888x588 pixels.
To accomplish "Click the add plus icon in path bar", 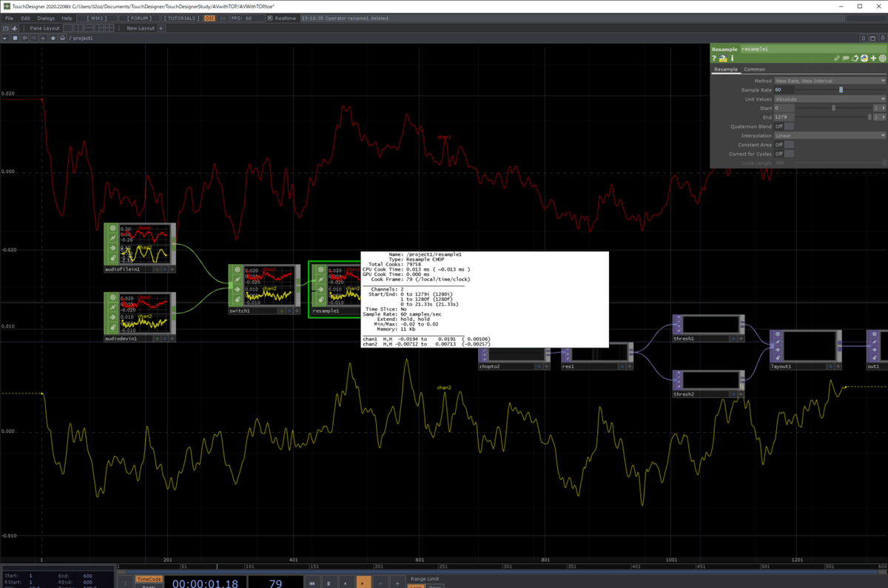I will coord(43,38).
